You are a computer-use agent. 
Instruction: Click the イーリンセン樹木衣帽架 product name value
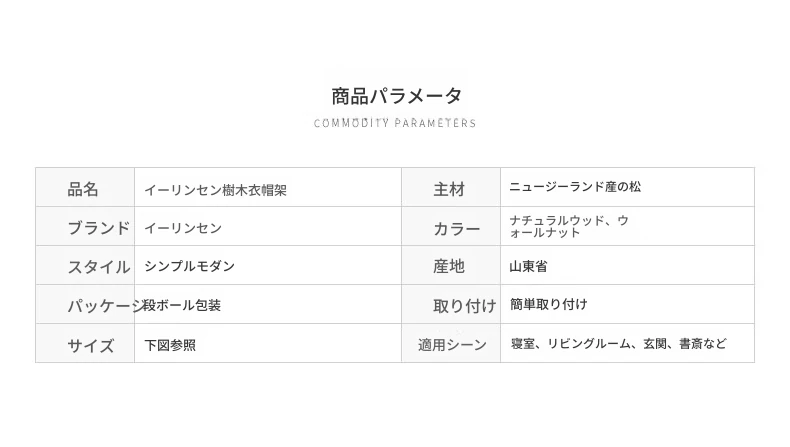(216, 190)
